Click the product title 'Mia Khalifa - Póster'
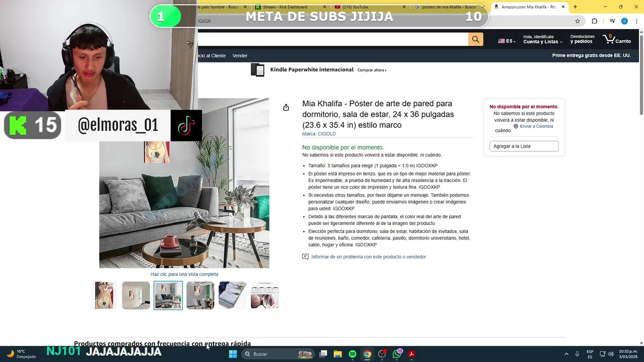Image resolution: width=644 pixels, height=362 pixels. (x=378, y=114)
